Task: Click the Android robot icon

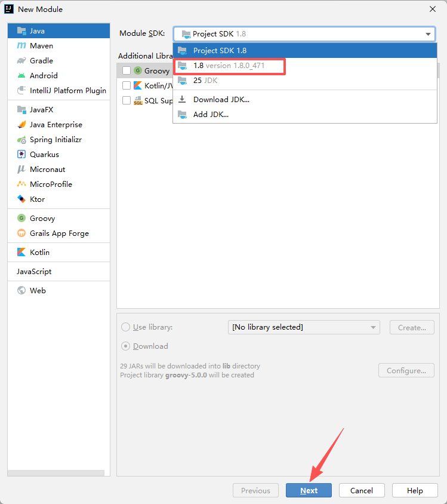Action: [21, 75]
